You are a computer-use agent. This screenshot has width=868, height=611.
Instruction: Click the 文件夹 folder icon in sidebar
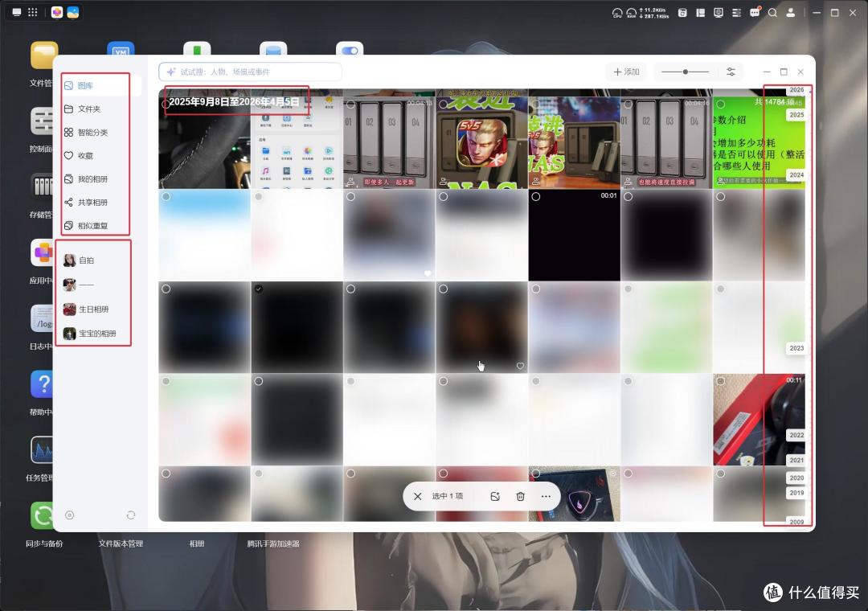[68, 109]
